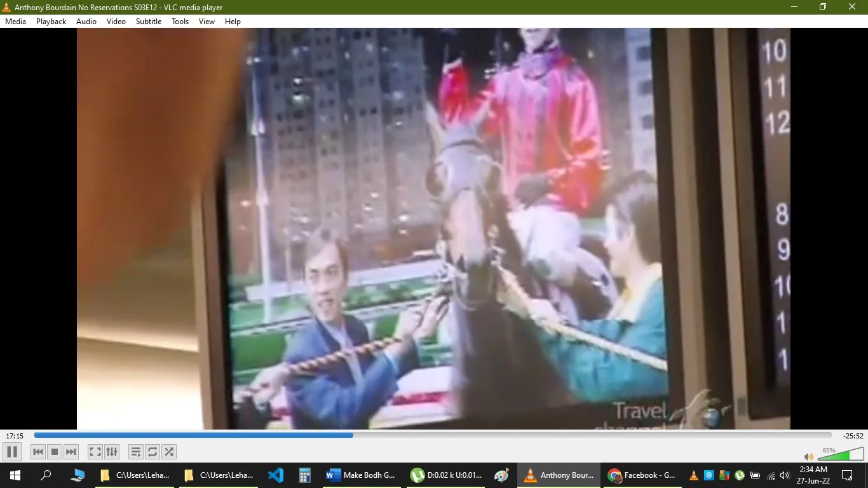Toggle remaining time display -25:52
868x488 pixels.
tap(853, 436)
